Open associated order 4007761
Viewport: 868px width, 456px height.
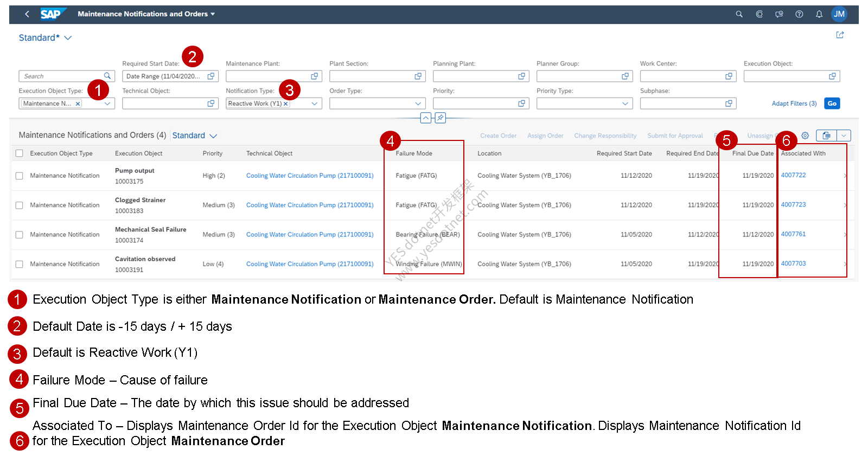793,234
